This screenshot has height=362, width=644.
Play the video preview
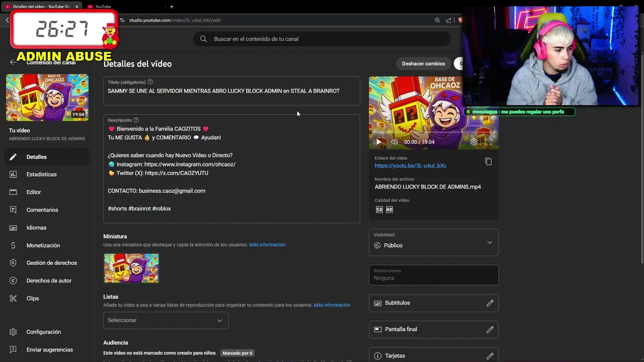click(x=379, y=142)
